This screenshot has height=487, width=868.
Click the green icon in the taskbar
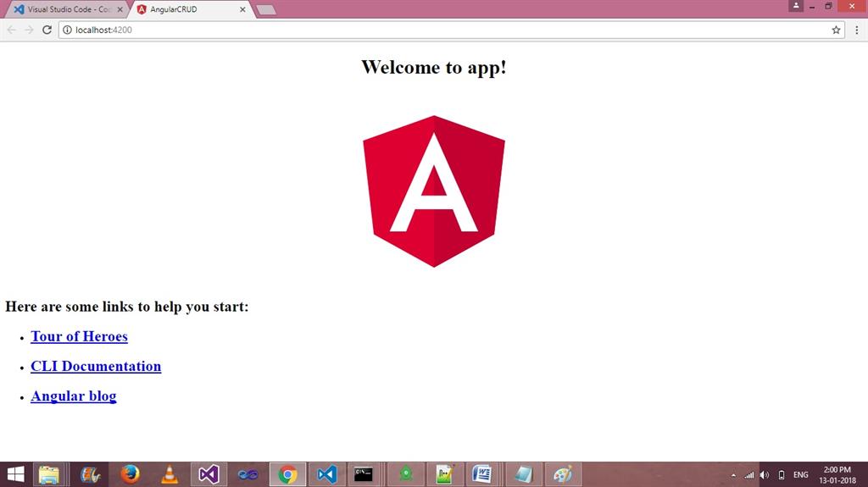[x=406, y=474]
